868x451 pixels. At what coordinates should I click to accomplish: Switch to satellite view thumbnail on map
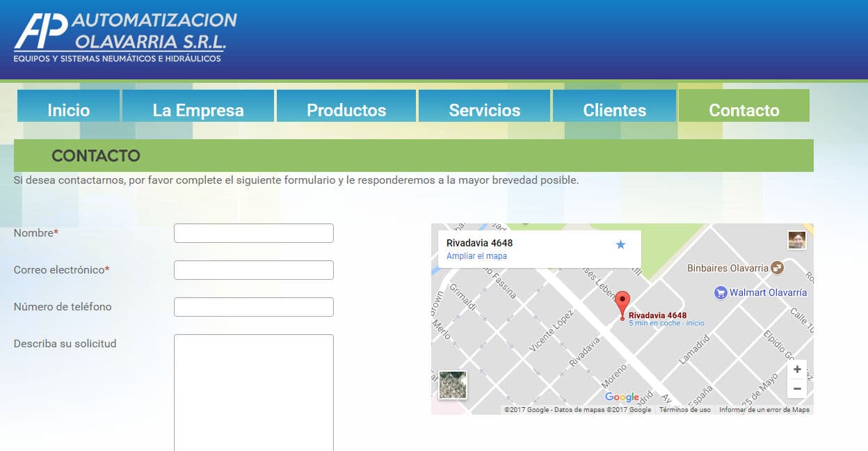point(453,385)
